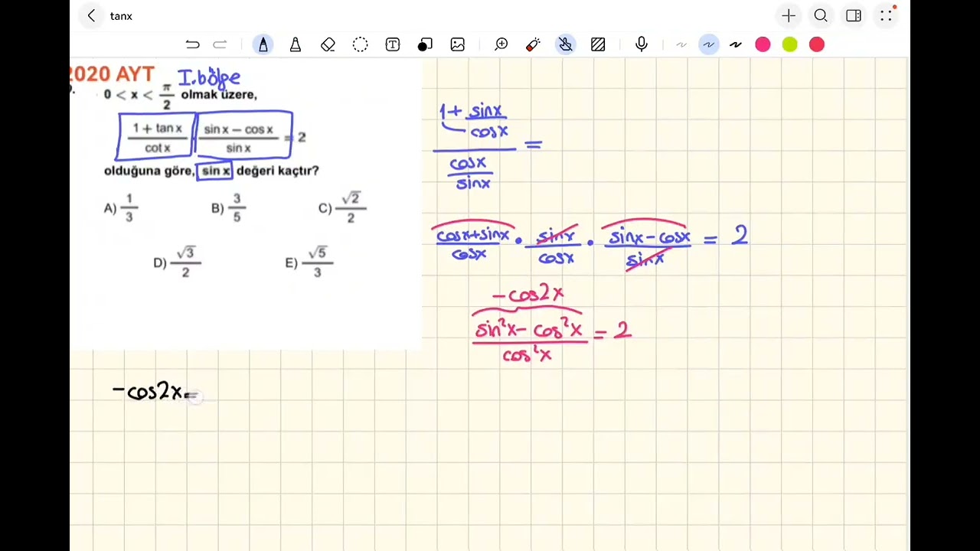Open the zoom magnifier tool
The height and width of the screenshot is (551, 980).
click(501, 45)
